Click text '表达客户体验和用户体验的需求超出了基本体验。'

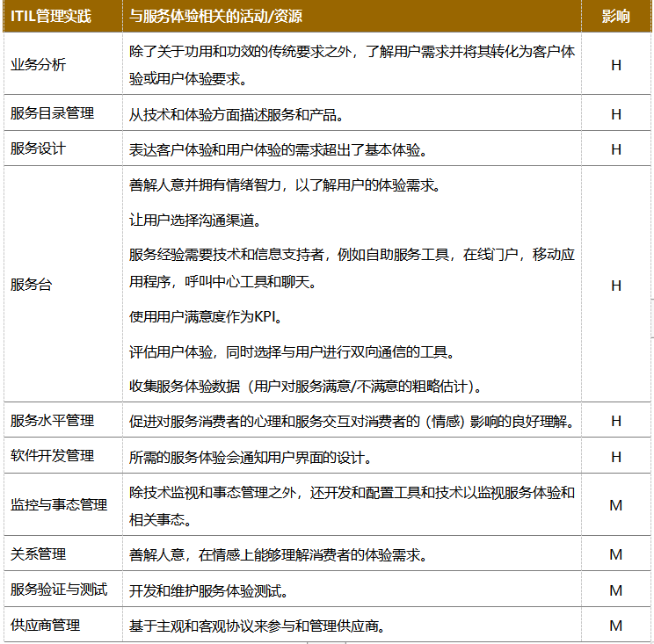[278, 150]
